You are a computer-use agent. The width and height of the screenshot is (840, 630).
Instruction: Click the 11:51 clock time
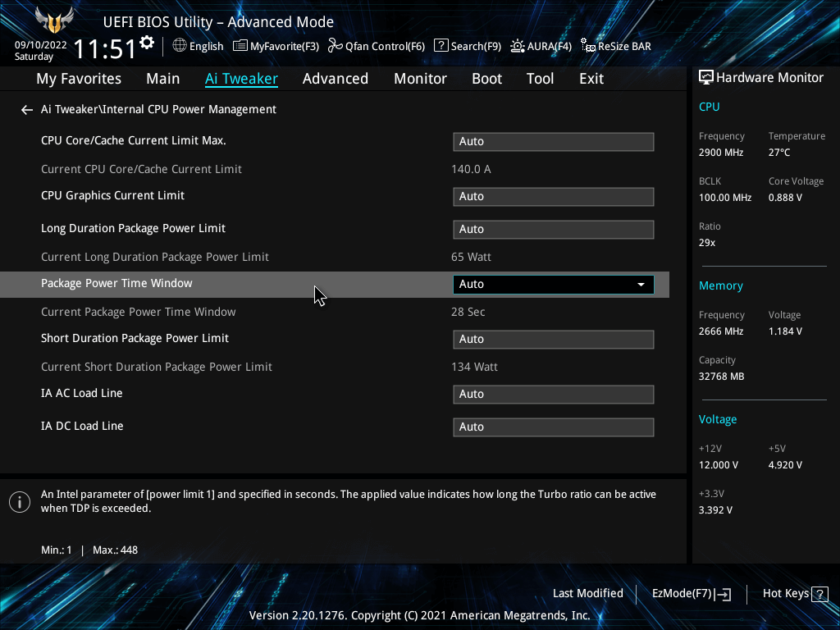[x=105, y=49]
